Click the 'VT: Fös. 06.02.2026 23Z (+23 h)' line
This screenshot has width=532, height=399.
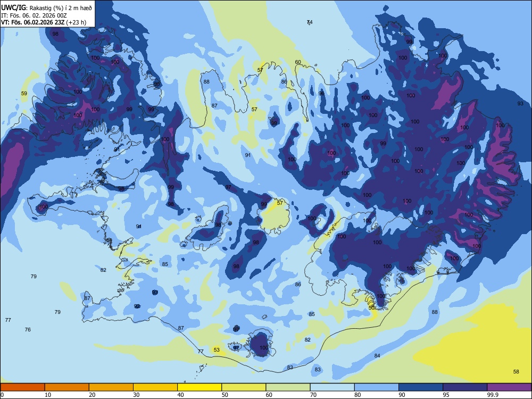(x=44, y=22)
